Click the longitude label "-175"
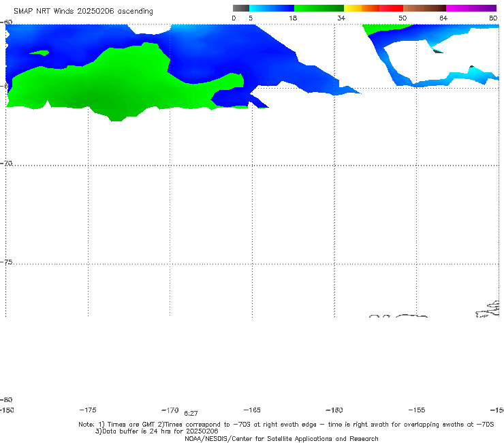Viewport: 504px width, 443px height. pyautogui.click(x=88, y=410)
